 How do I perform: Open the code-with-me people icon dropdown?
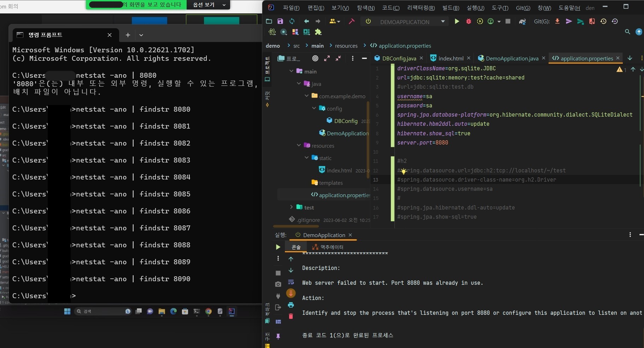click(x=334, y=22)
